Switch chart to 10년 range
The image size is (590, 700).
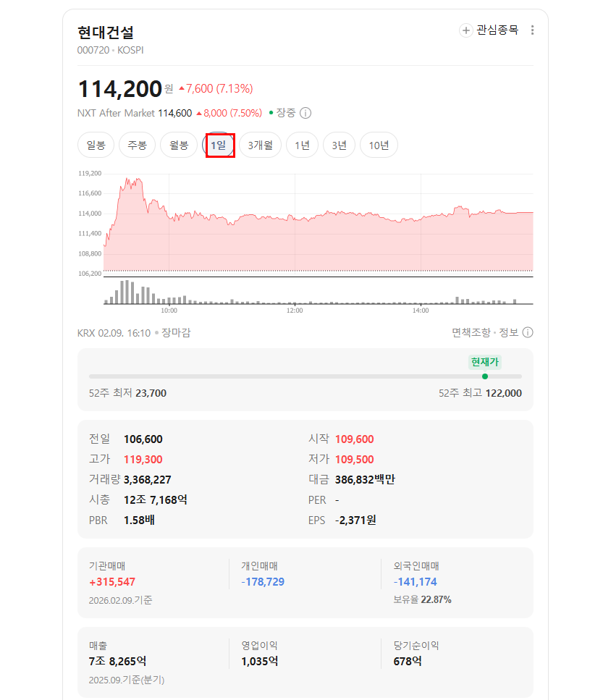[379, 145]
